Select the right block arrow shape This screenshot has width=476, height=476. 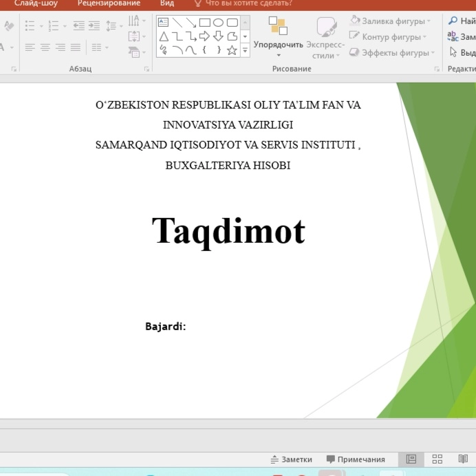pyautogui.click(x=204, y=36)
